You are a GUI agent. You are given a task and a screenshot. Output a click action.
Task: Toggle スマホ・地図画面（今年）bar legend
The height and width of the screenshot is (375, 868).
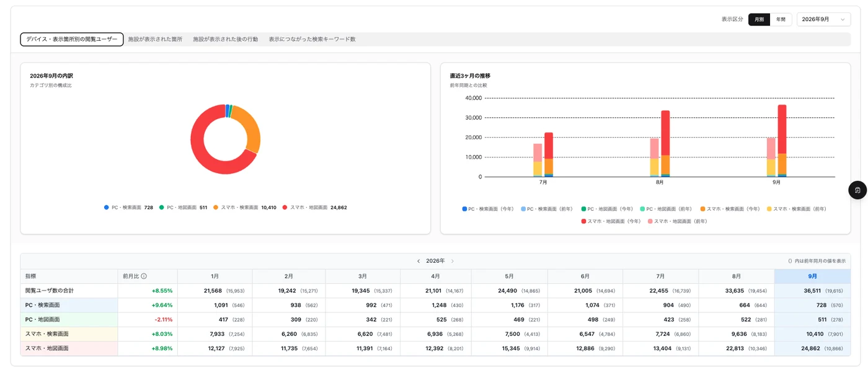click(611, 221)
